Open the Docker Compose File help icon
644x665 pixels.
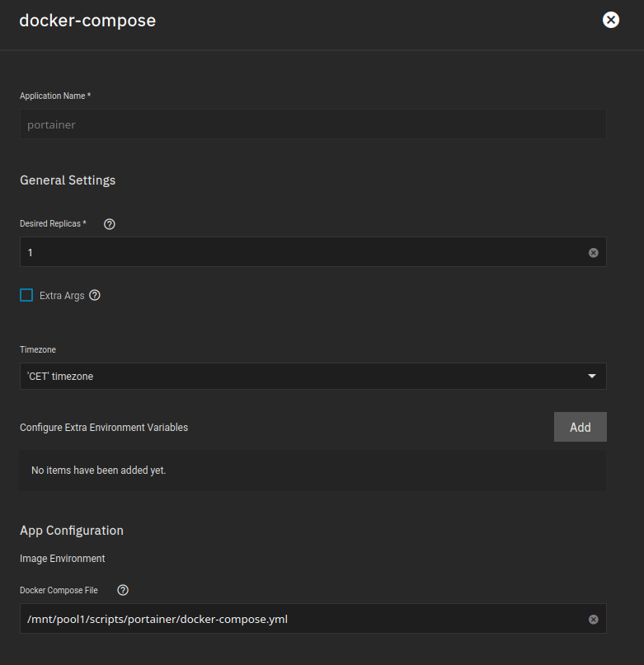tap(122, 590)
